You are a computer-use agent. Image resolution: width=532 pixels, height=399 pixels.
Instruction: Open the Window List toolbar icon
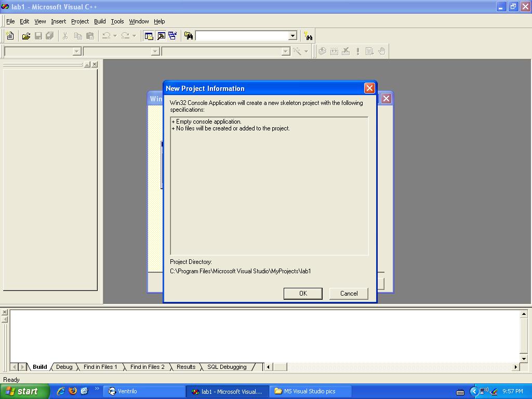click(x=172, y=36)
